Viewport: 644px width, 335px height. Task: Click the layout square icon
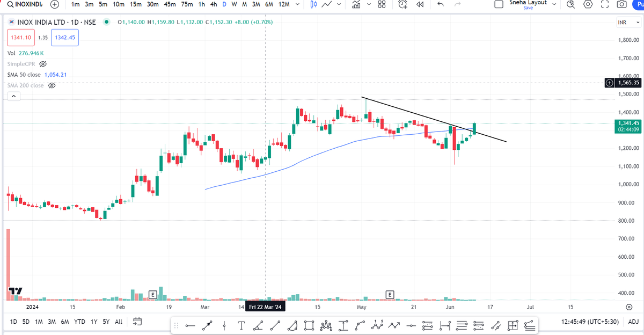tap(499, 4)
